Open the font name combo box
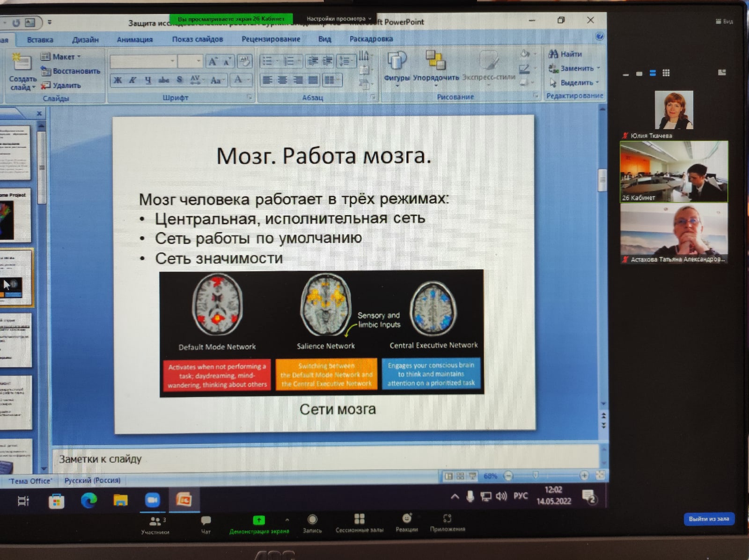 pos(144,61)
